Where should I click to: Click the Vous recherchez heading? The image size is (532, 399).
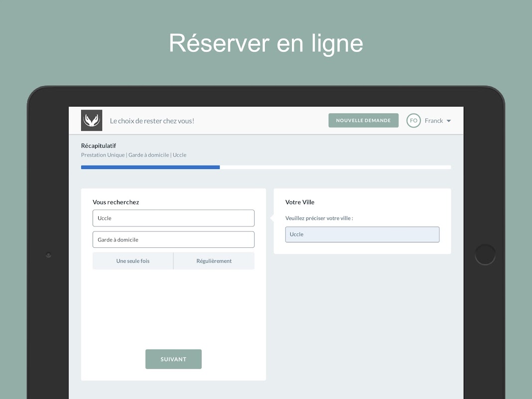pyautogui.click(x=116, y=202)
